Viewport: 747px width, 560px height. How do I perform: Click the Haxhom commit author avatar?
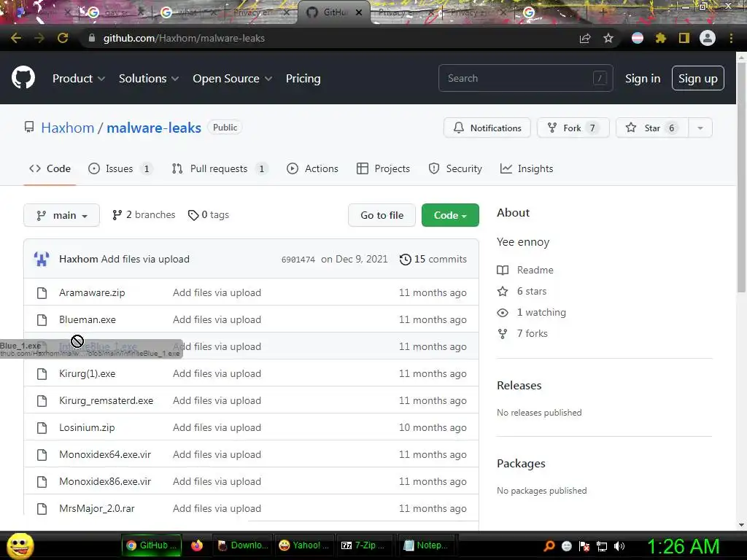pos(42,259)
